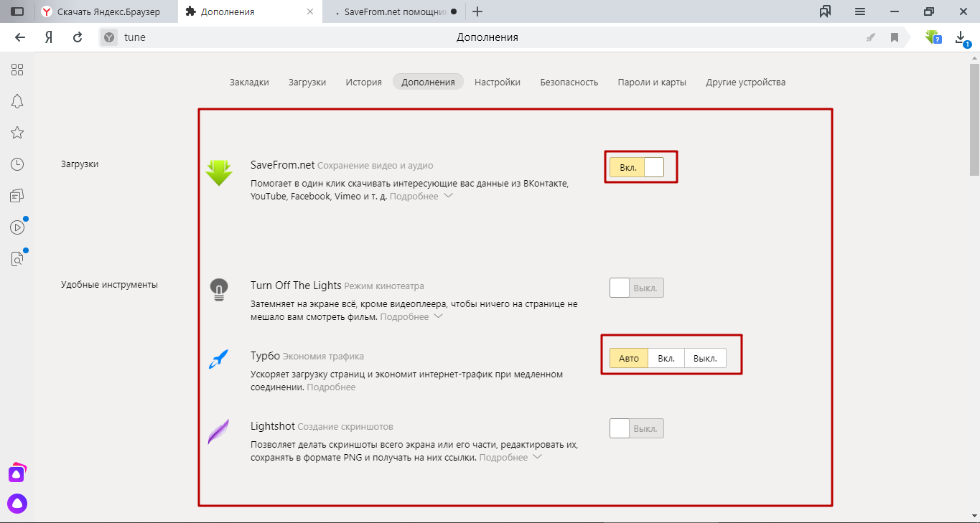
Task: Open Turbo Подробнее link
Action: pos(331,387)
